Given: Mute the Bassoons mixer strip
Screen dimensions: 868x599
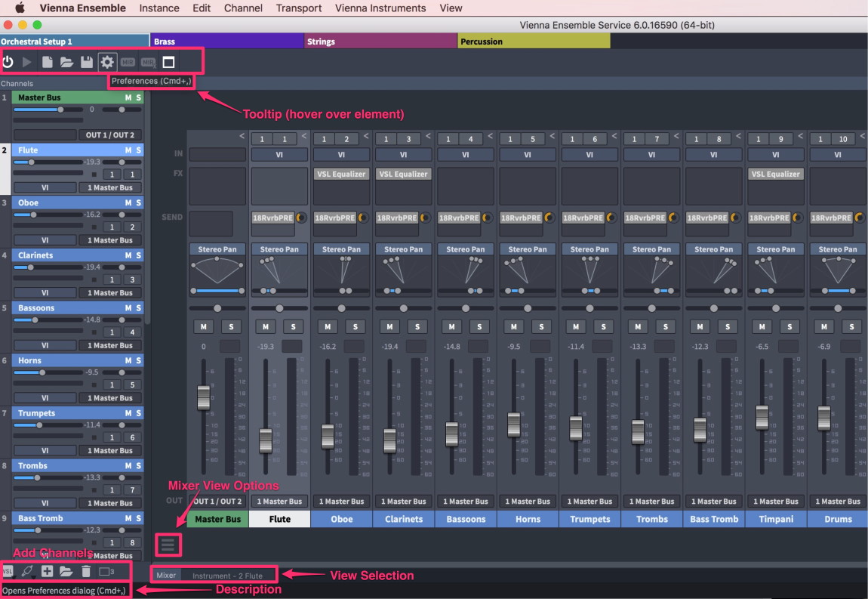Looking at the screenshot, I should (451, 327).
